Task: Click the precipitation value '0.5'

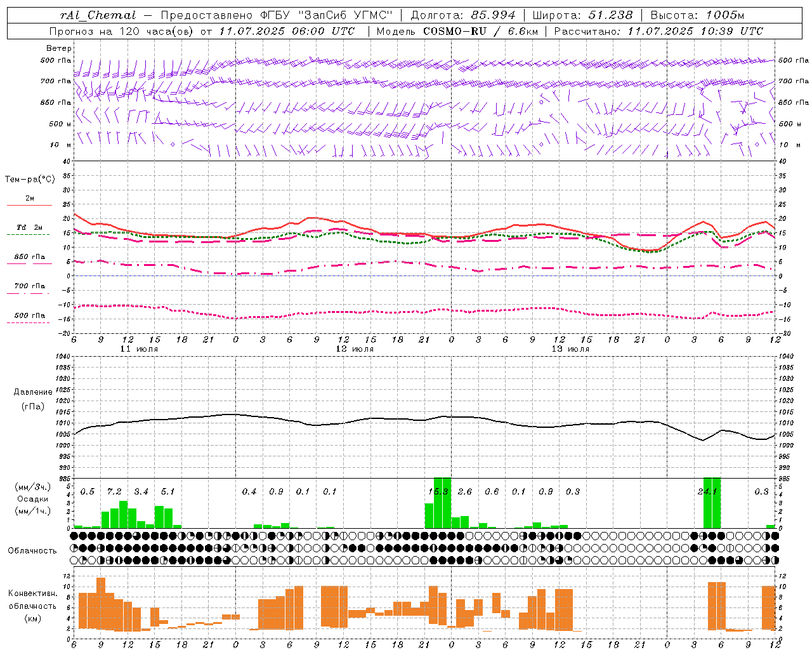Action: 88,492
